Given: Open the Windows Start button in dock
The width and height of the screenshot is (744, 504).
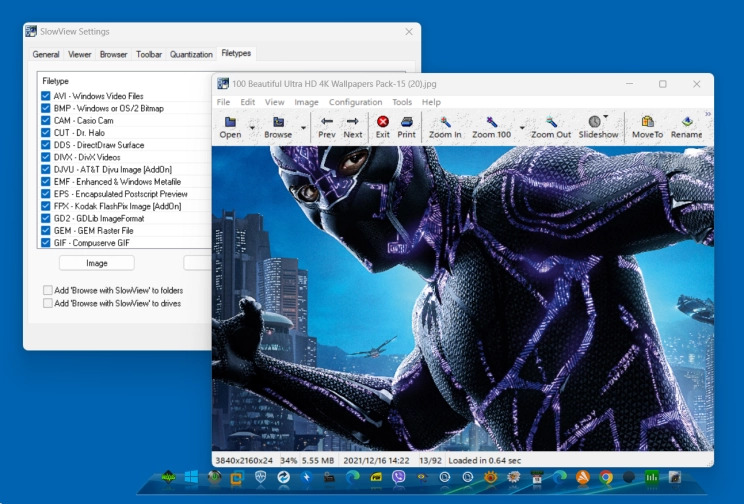Looking at the screenshot, I should (x=191, y=477).
